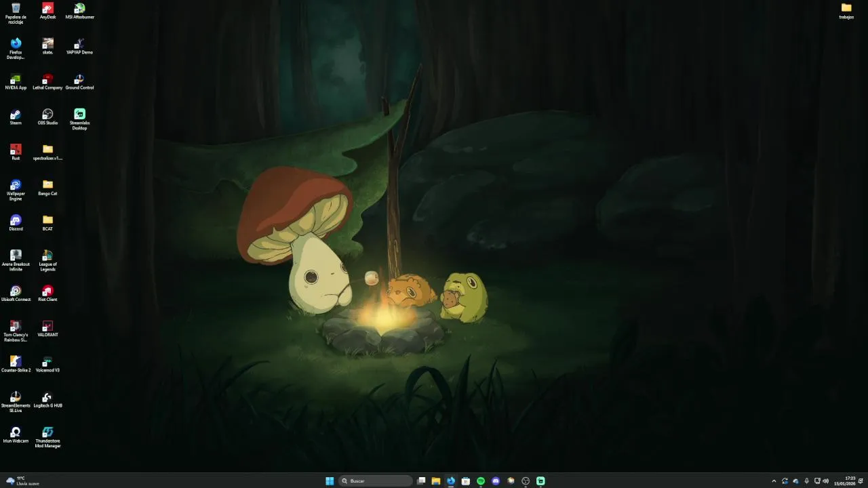
Task: Select the Ubisoft Connect shortcut
Action: coord(16,293)
